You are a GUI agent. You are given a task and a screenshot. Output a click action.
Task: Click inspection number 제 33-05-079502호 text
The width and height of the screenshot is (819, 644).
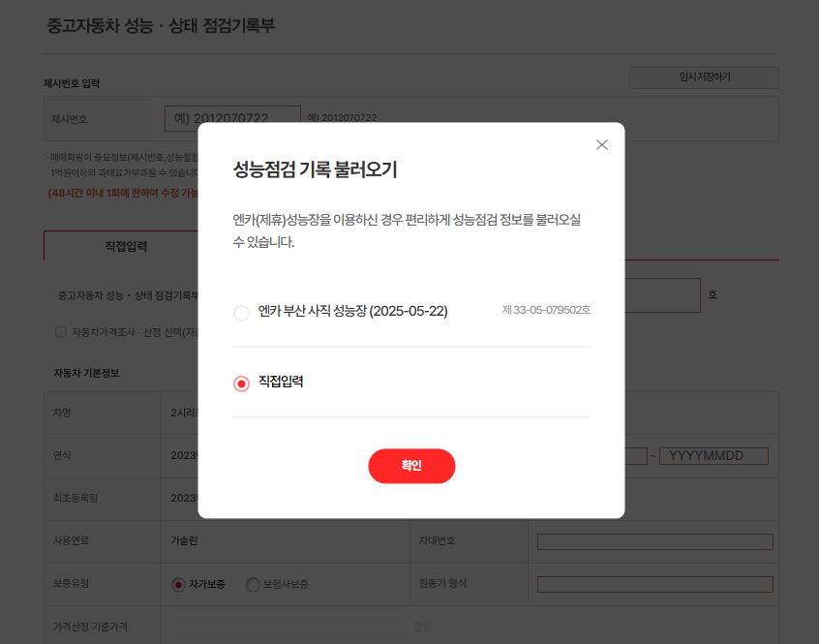546,310
